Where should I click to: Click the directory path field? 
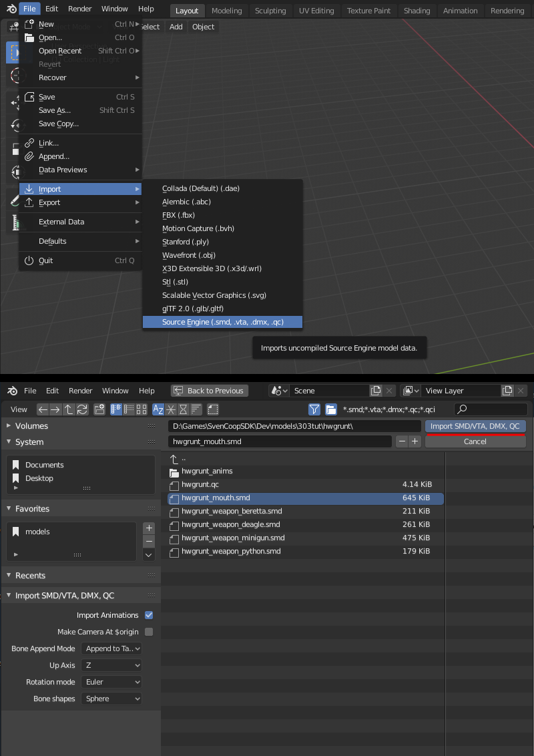pos(294,426)
